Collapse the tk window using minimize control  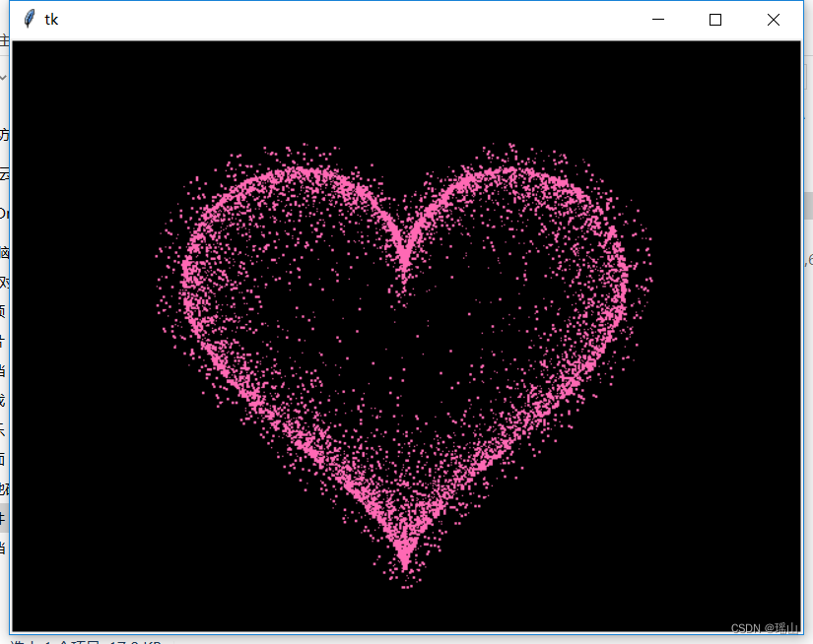[x=657, y=19]
